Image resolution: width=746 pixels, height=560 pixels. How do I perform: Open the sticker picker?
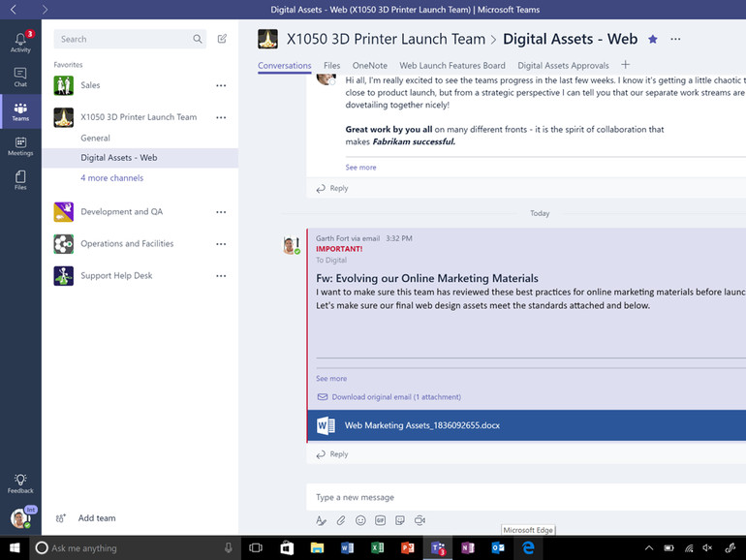pos(400,520)
